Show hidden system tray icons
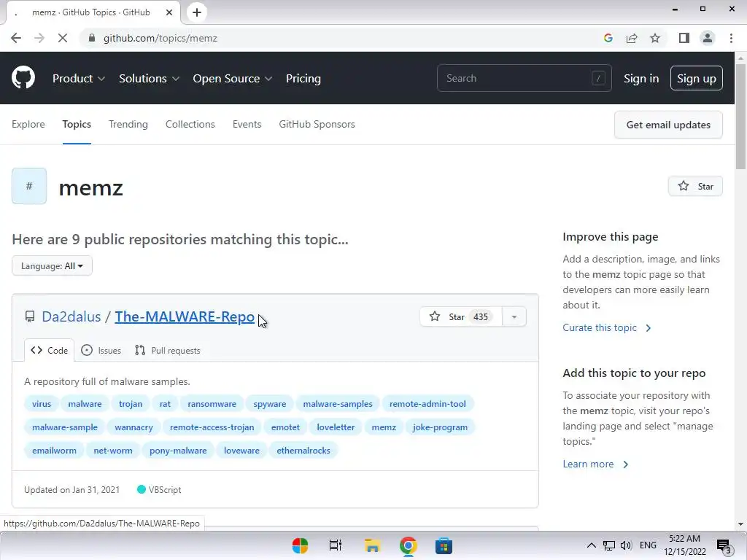 [591, 545]
